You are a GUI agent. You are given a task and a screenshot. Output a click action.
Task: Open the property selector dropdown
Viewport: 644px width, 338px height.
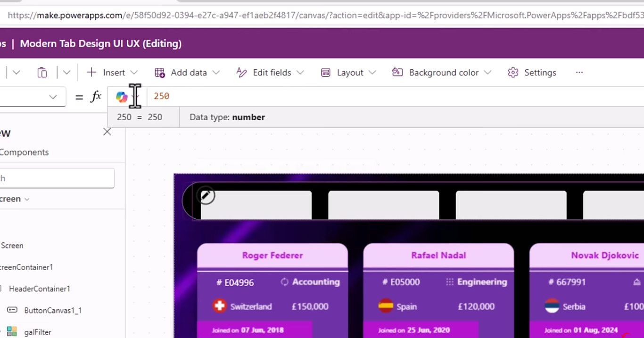[53, 97]
